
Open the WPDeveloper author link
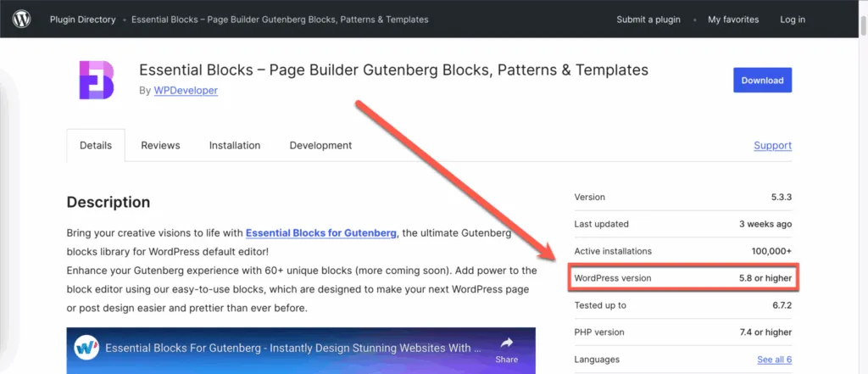(186, 90)
